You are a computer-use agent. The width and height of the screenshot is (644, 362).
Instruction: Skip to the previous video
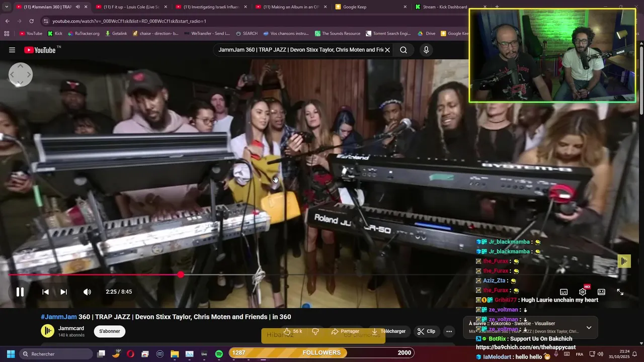coord(45,292)
